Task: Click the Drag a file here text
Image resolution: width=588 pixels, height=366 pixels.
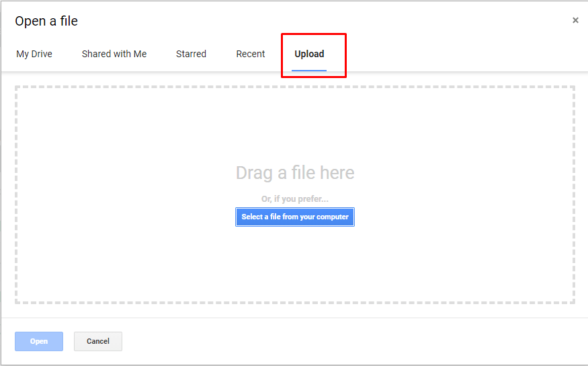Action: click(295, 173)
